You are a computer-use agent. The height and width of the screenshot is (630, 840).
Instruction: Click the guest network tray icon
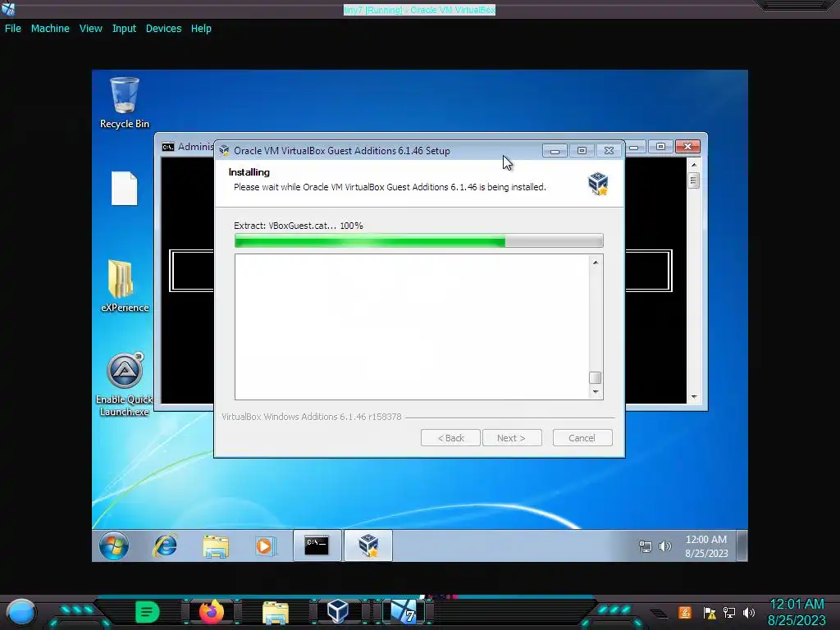(x=645, y=546)
